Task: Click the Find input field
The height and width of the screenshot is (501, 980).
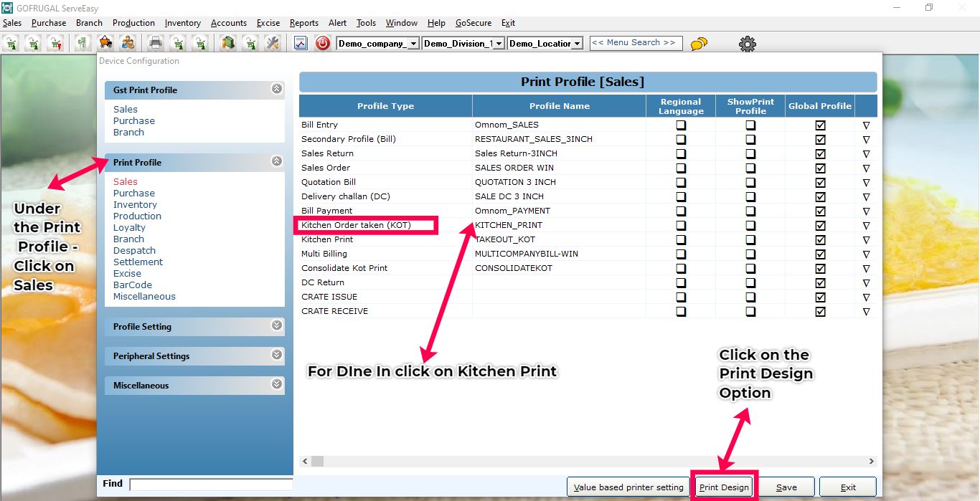Action: pos(211,485)
